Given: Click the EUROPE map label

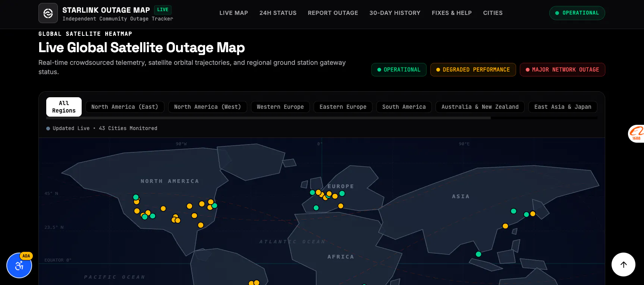Looking at the screenshot, I should [341, 186].
